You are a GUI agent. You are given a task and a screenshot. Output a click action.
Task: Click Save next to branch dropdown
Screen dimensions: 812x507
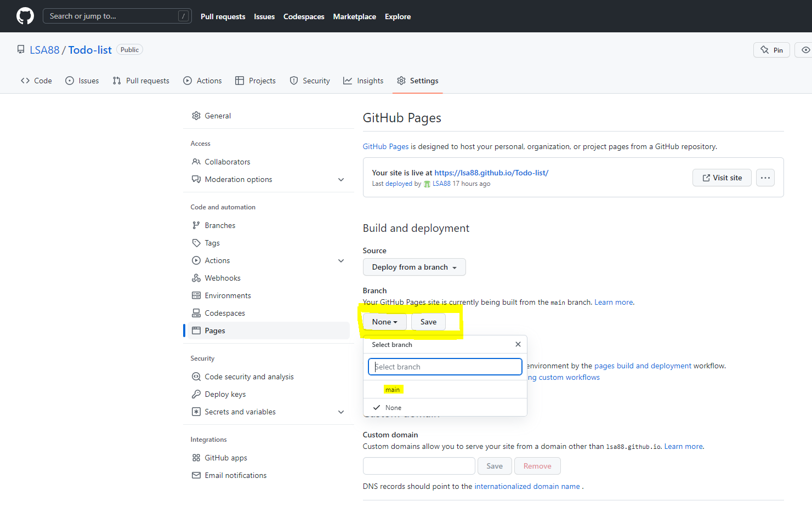coord(428,322)
